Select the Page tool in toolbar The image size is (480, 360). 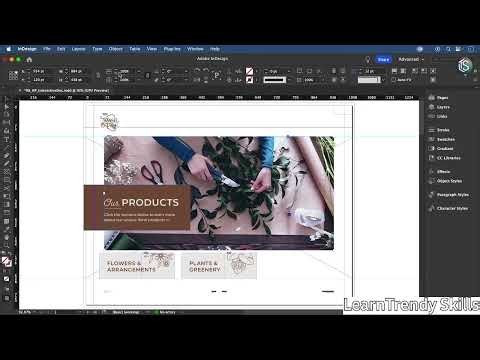coord(7,115)
